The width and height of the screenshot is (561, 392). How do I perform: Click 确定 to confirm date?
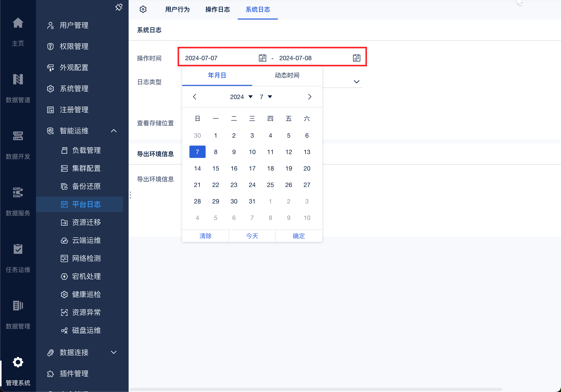pos(299,236)
